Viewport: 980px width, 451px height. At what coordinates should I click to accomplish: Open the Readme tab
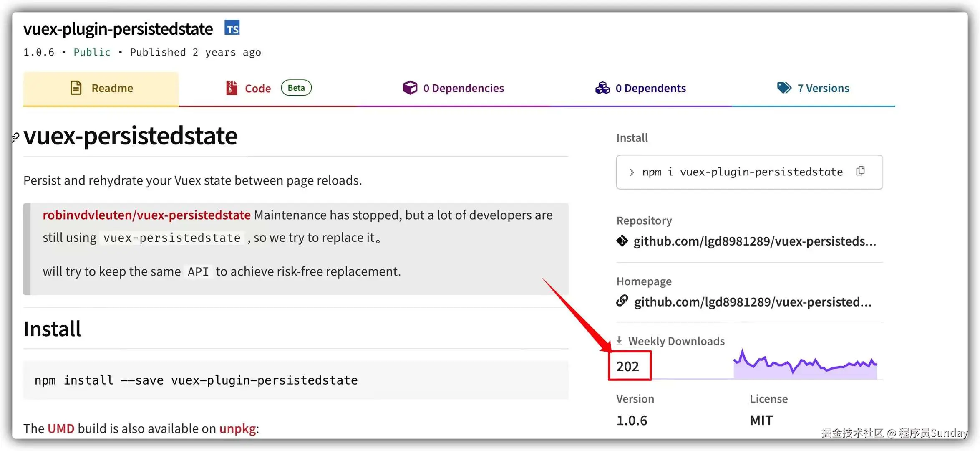click(x=101, y=88)
